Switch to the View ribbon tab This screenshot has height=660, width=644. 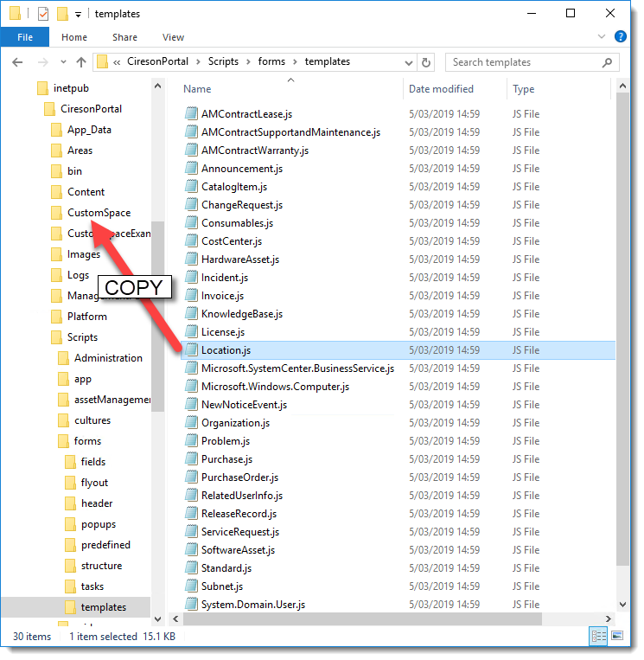tap(173, 37)
